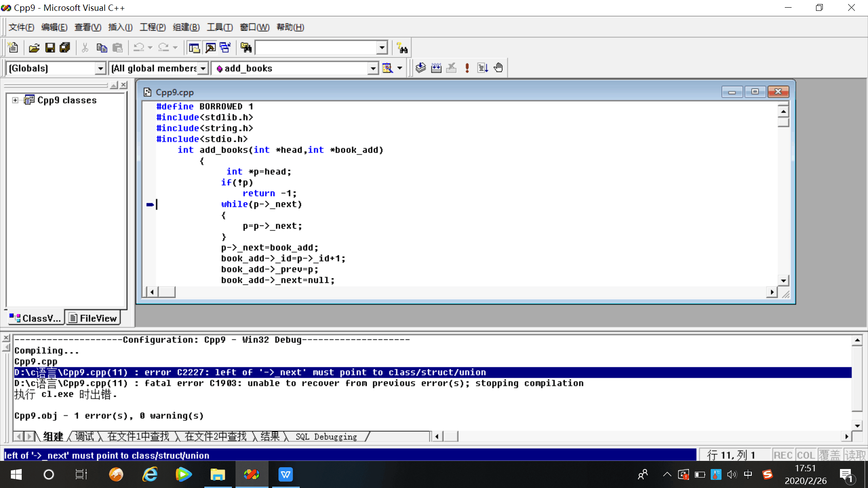Image resolution: width=868 pixels, height=488 pixels.
Task: Cut selection with scissors icon
Action: coord(85,47)
